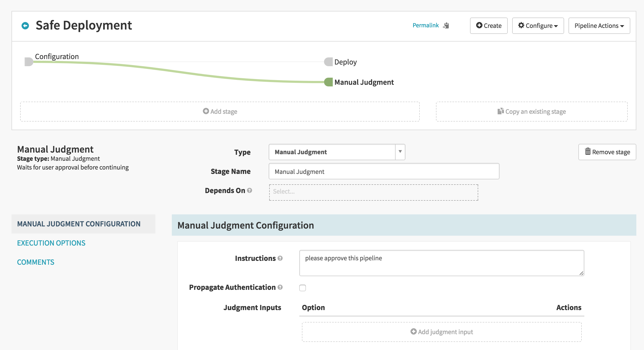Open the Permalink link
This screenshot has width=644, height=350.
click(x=425, y=25)
